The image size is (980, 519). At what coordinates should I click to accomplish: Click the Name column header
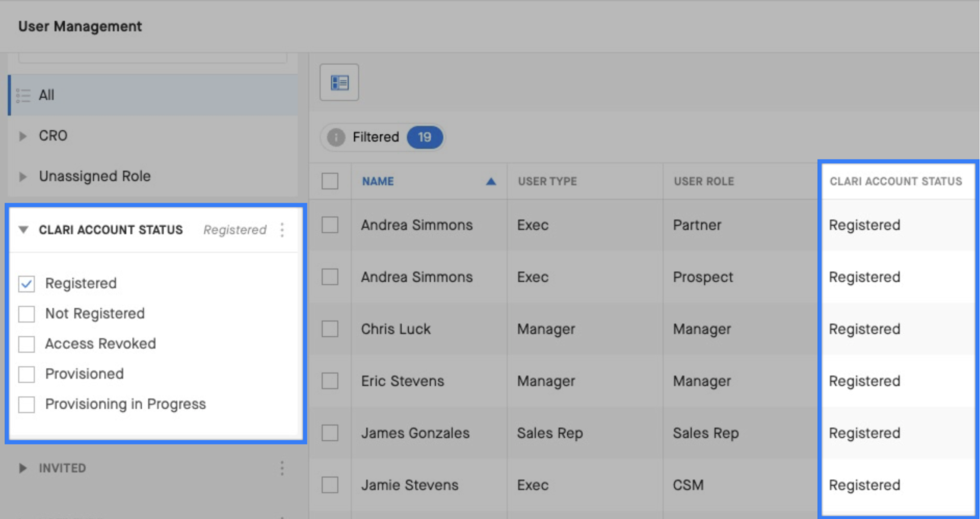coord(377,181)
